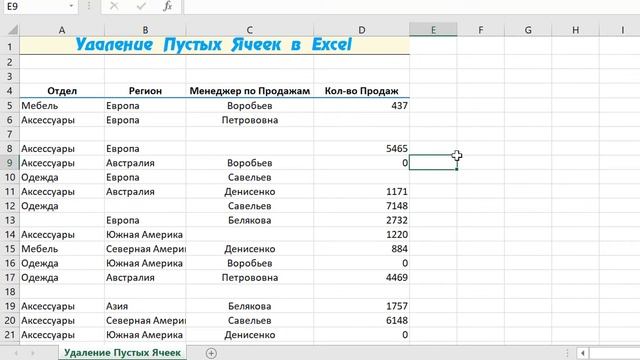
Task: Select Одежда cell in row 12
Action: tap(62, 206)
